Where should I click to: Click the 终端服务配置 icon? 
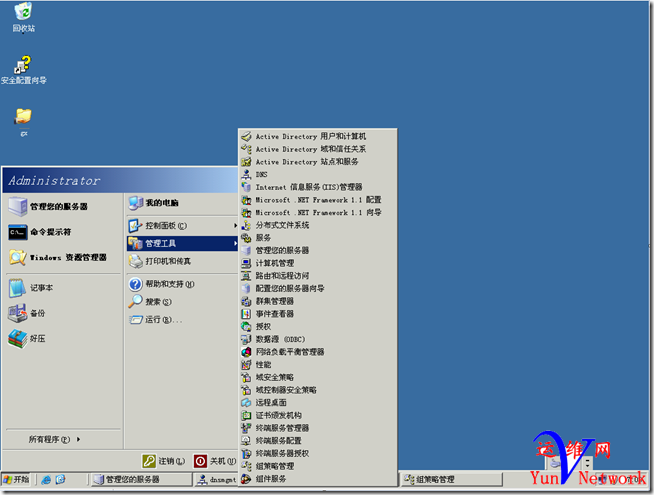pyautogui.click(x=246, y=440)
